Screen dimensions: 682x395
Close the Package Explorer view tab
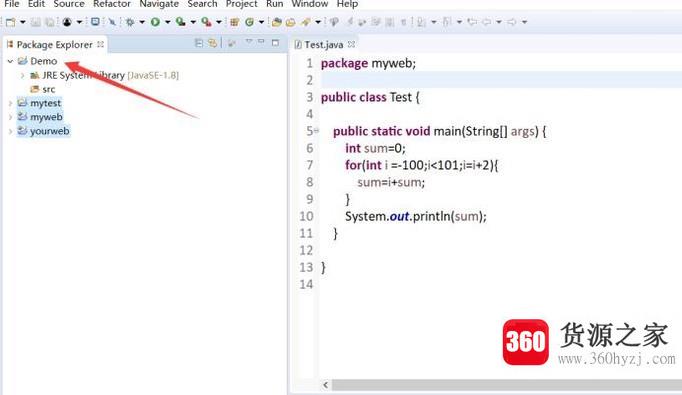coord(100,44)
